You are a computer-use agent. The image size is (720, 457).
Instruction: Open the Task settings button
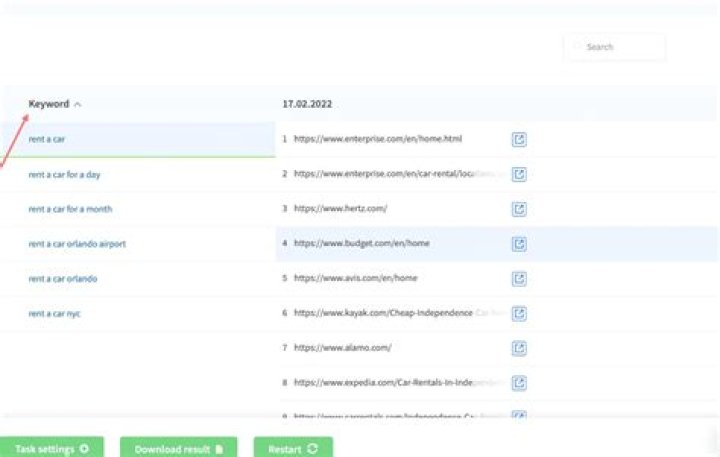(52, 448)
